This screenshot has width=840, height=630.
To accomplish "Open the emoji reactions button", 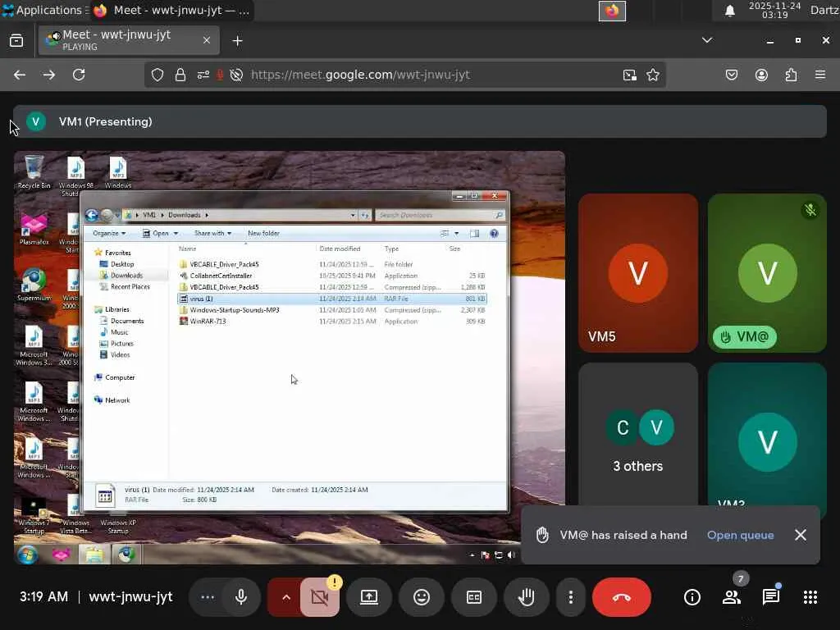I will pyautogui.click(x=422, y=597).
